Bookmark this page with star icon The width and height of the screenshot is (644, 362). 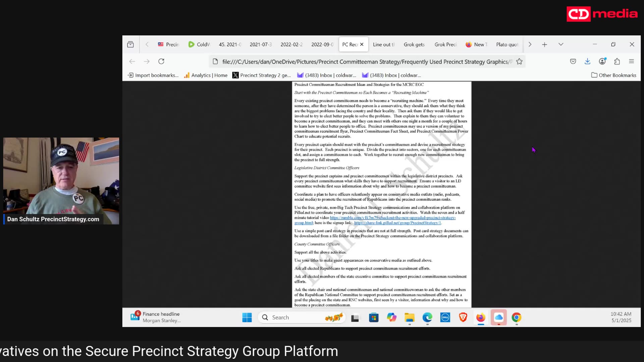(x=519, y=61)
